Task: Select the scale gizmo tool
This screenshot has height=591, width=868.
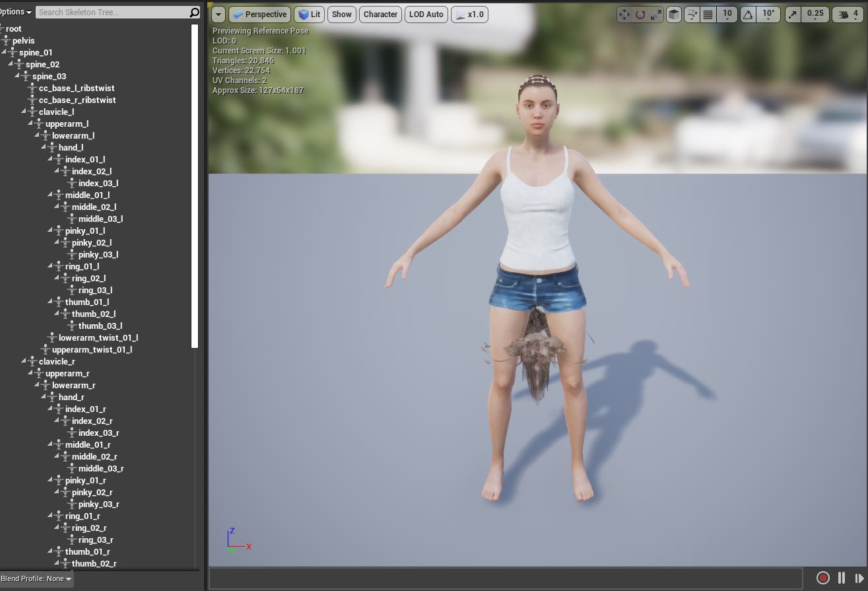Action: point(655,15)
